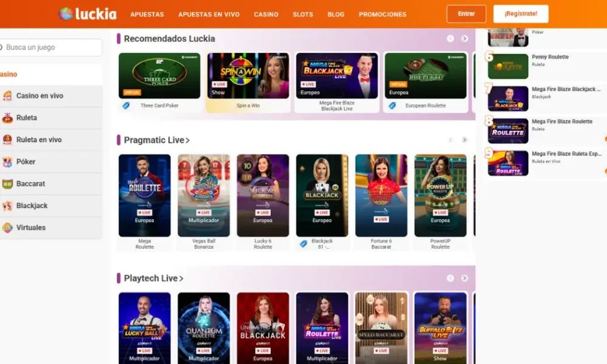The width and height of the screenshot is (607, 364).
Task: Focus the Busca un juego field
Action: click(x=50, y=47)
